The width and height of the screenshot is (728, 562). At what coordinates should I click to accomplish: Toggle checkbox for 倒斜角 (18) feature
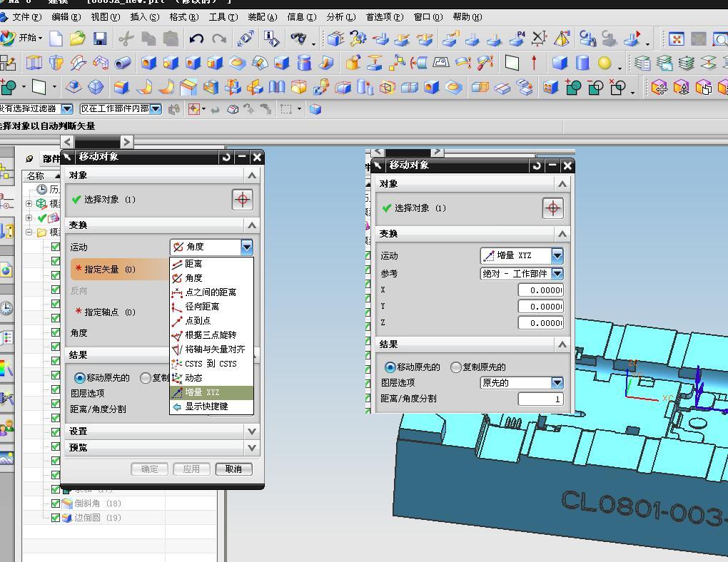[x=55, y=503]
